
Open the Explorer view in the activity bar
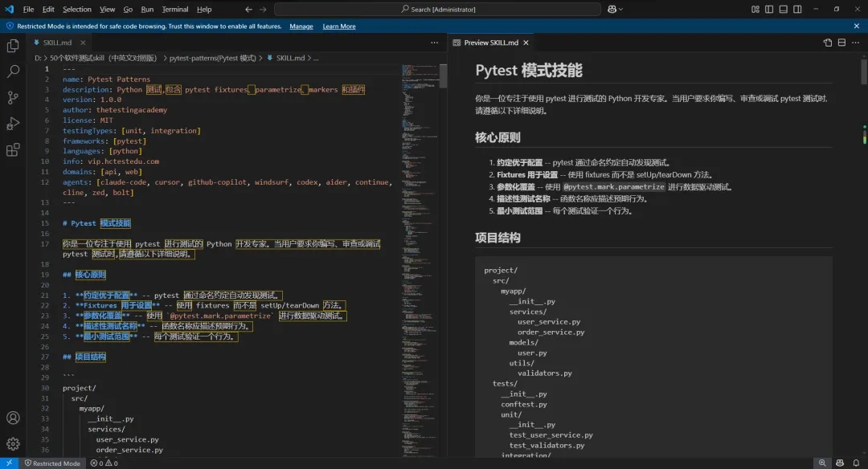pos(13,46)
